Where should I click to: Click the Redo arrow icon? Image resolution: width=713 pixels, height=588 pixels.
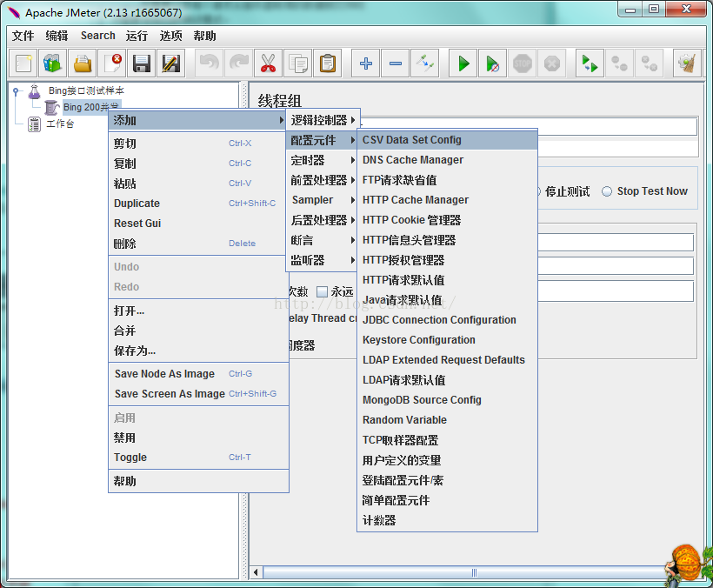(x=239, y=63)
